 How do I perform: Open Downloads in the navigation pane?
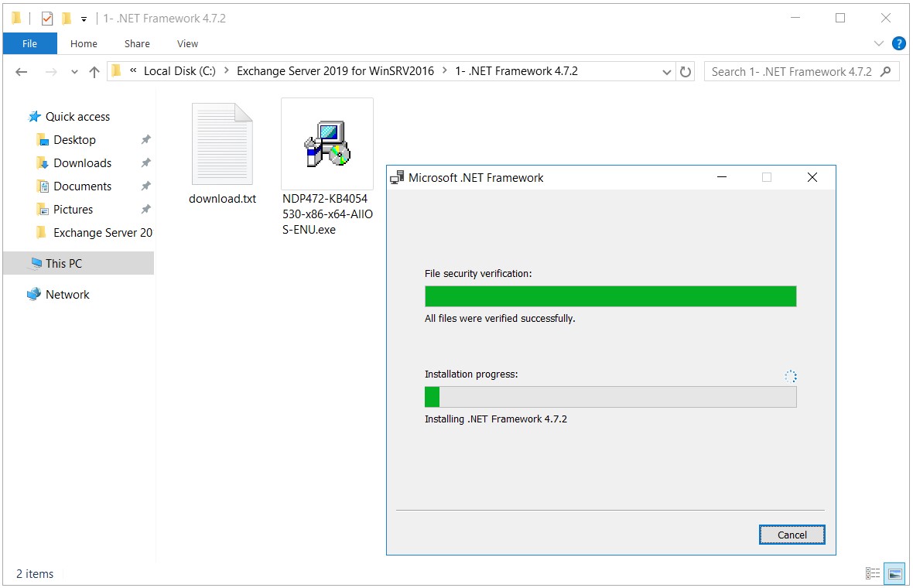point(82,163)
